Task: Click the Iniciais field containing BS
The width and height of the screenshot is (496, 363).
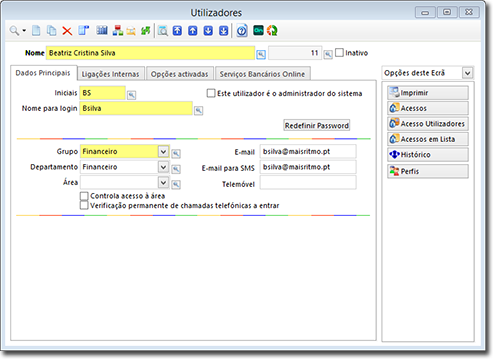Action: coord(103,93)
